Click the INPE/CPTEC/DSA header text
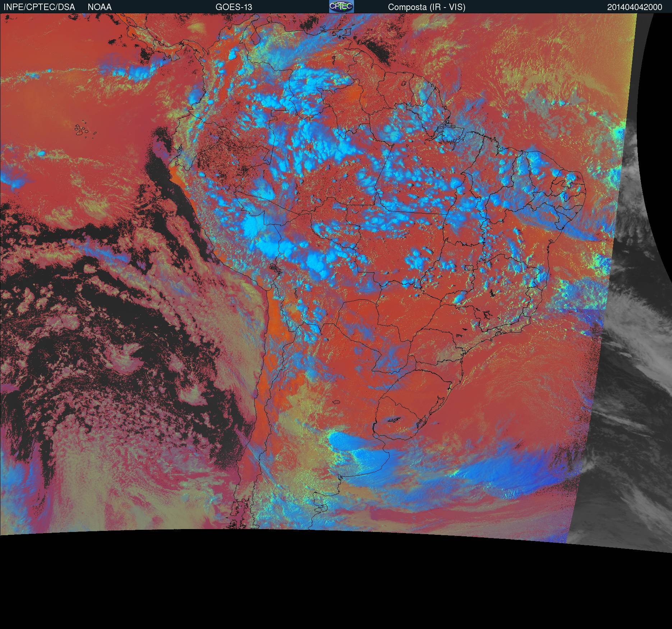This screenshot has width=672, height=629. (39, 7)
